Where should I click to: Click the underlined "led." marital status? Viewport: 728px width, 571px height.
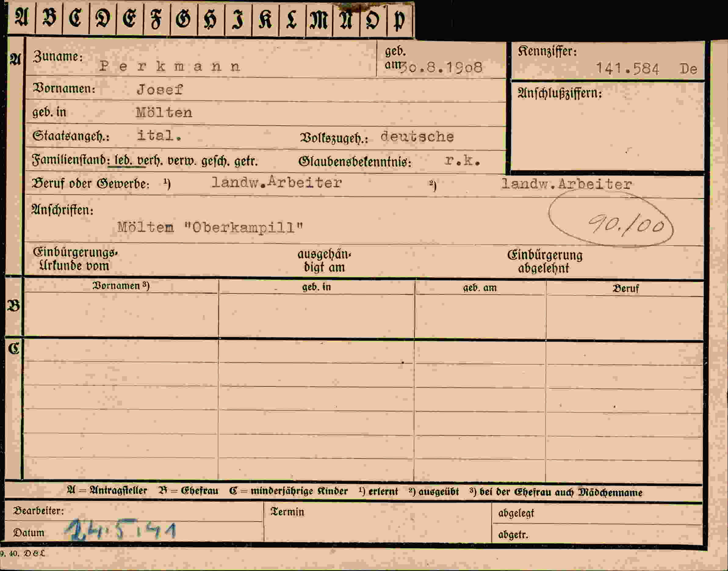pos(123,161)
